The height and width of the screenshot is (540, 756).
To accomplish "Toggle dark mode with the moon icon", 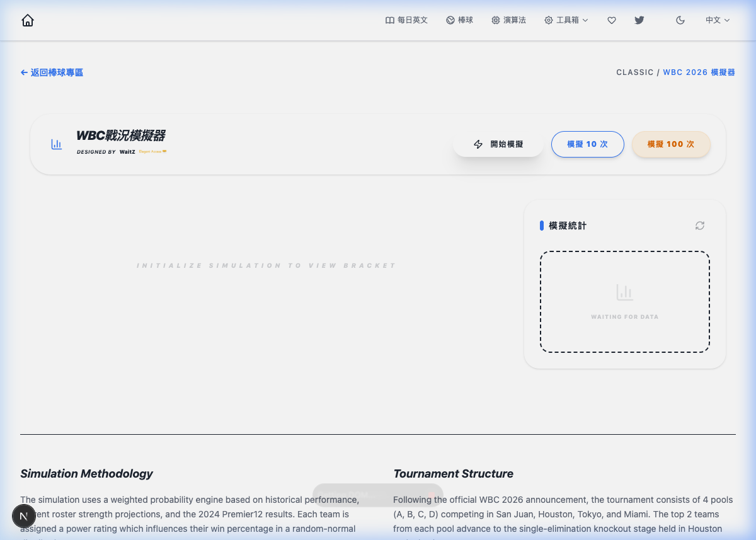I will point(680,20).
